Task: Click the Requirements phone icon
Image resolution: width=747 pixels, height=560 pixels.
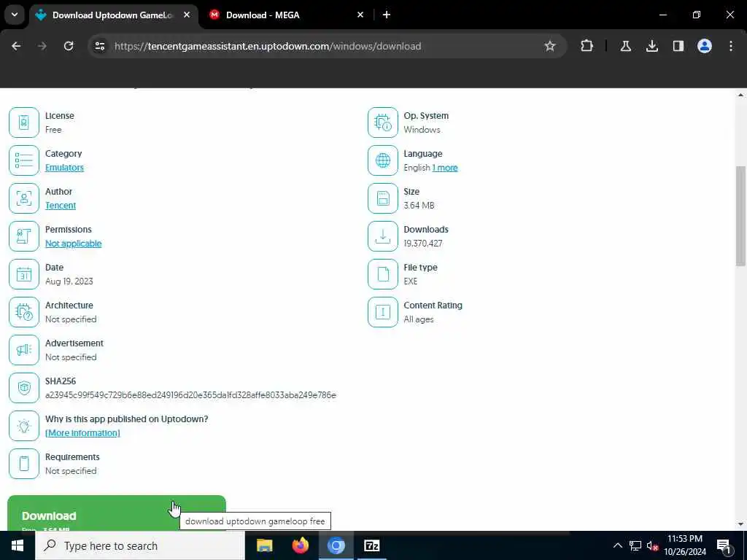Action: (24, 464)
